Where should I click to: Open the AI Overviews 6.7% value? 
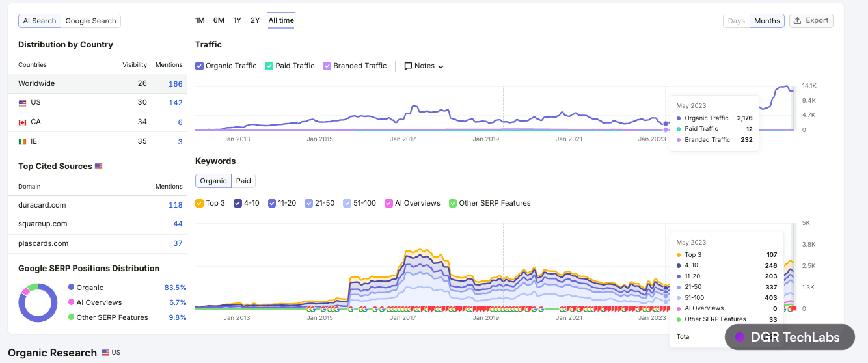point(178,302)
